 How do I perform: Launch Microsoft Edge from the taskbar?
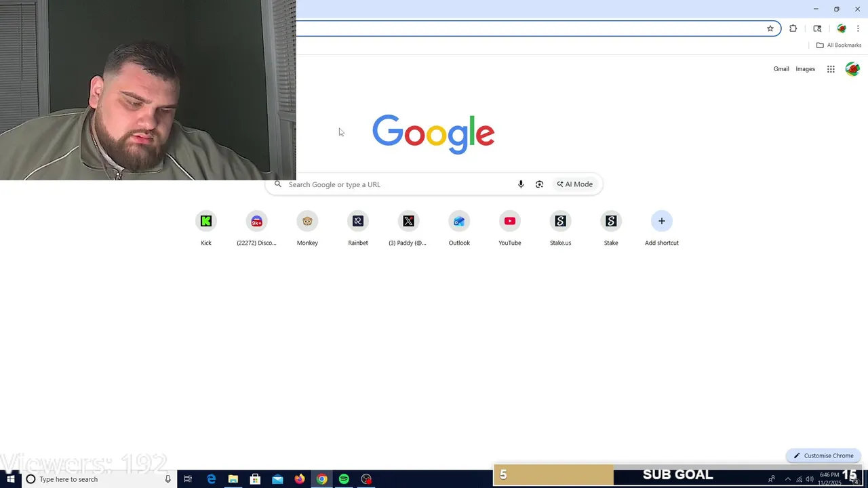coord(211,479)
